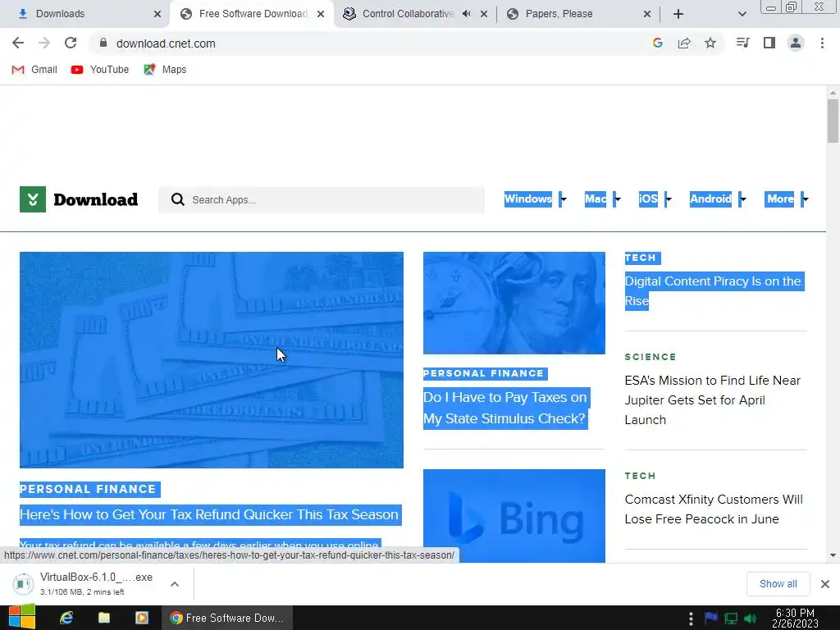The width and height of the screenshot is (840, 630).
Task: Click the browser forward arrow
Action: point(44,43)
